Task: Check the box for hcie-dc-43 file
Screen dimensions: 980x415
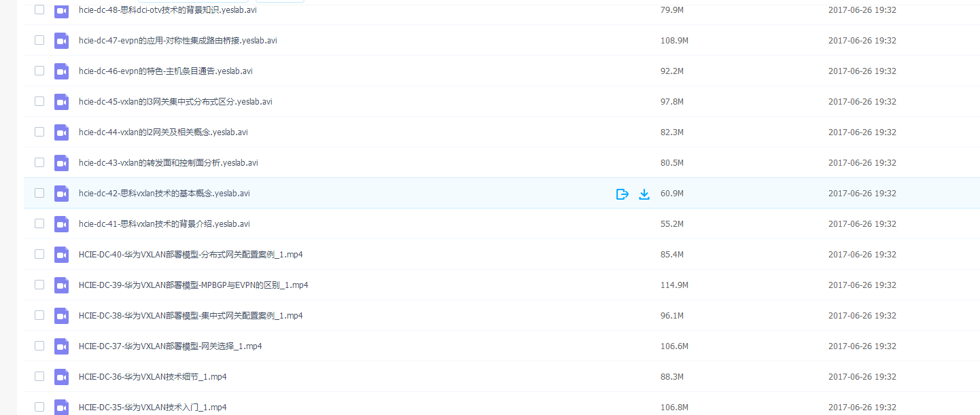Action: click(x=39, y=162)
